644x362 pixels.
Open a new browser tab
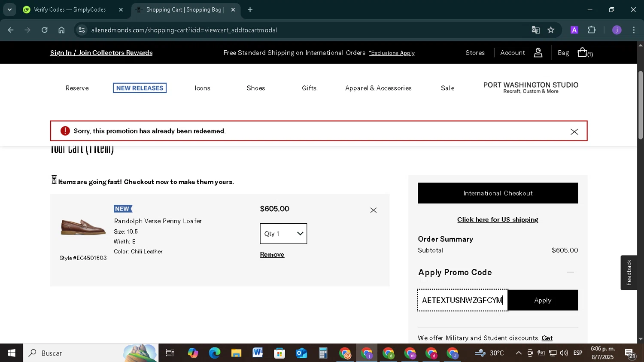click(250, 9)
